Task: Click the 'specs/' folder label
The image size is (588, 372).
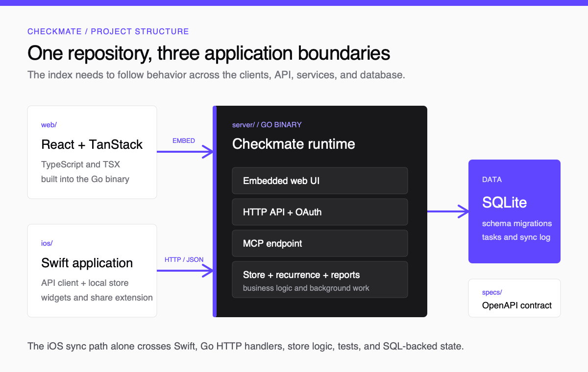Action: (492, 292)
